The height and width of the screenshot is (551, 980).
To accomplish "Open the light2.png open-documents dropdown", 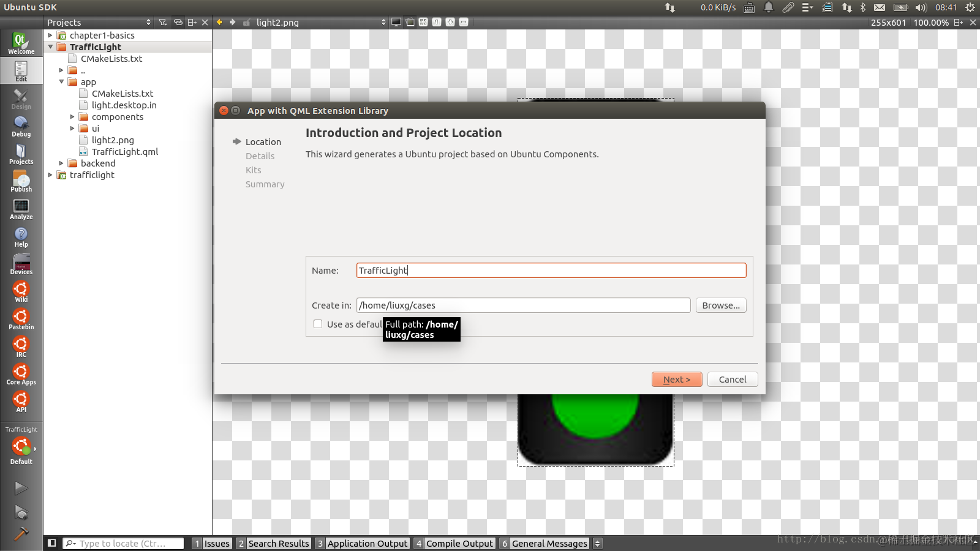I will click(322, 22).
